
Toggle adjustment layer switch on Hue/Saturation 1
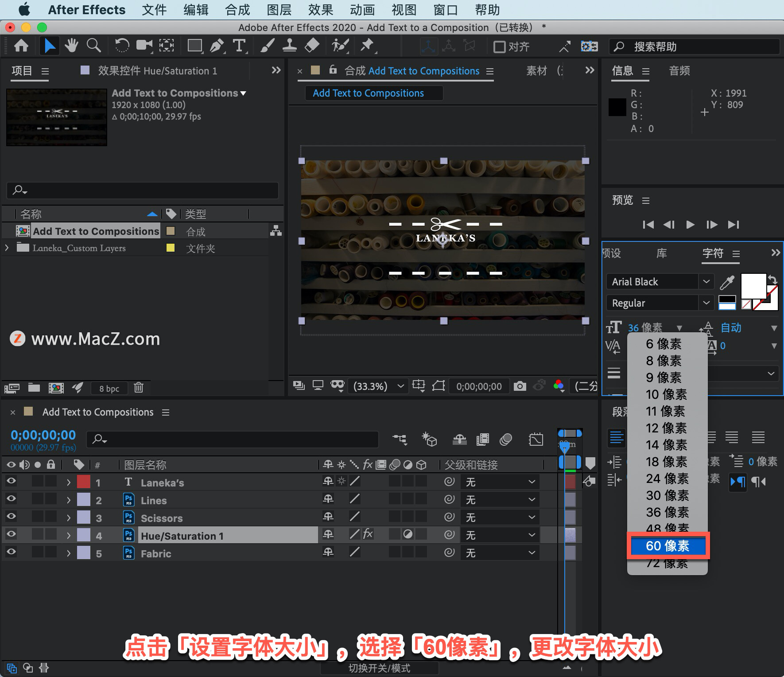(408, 534)
